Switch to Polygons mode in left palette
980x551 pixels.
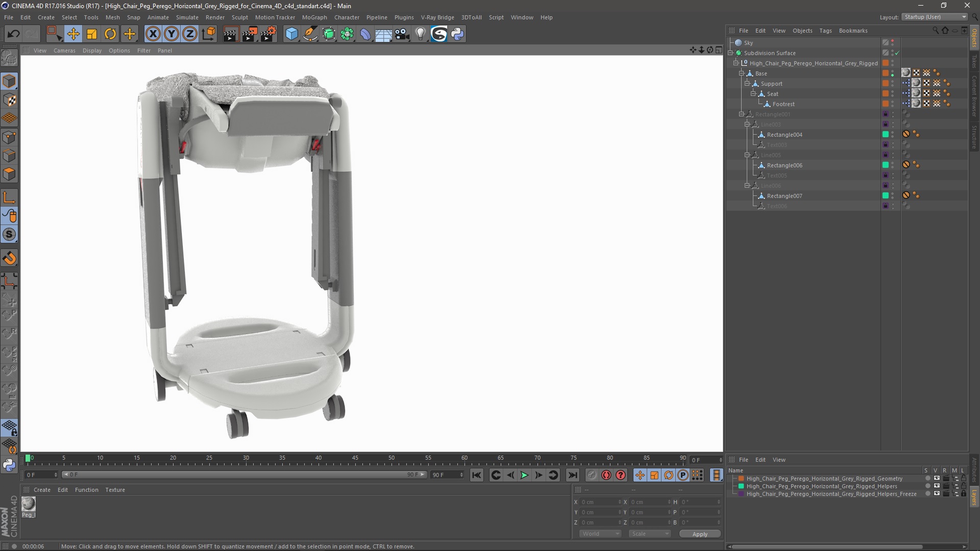click(9, 174)
